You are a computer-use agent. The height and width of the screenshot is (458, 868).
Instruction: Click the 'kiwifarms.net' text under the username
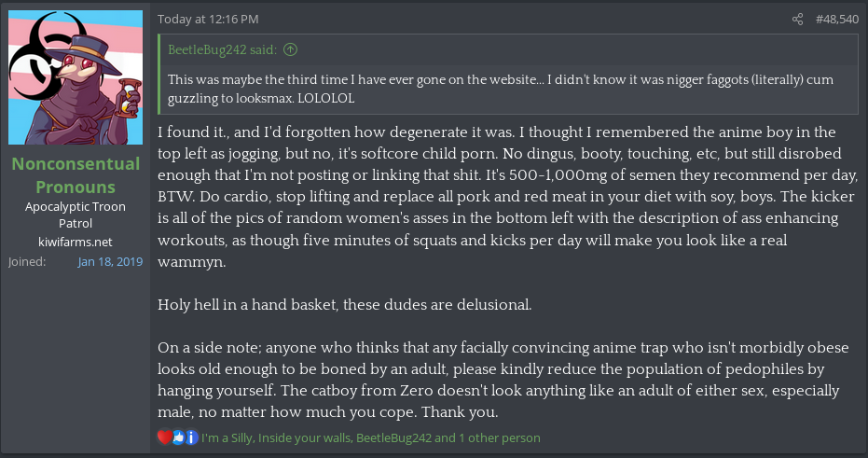76,242
